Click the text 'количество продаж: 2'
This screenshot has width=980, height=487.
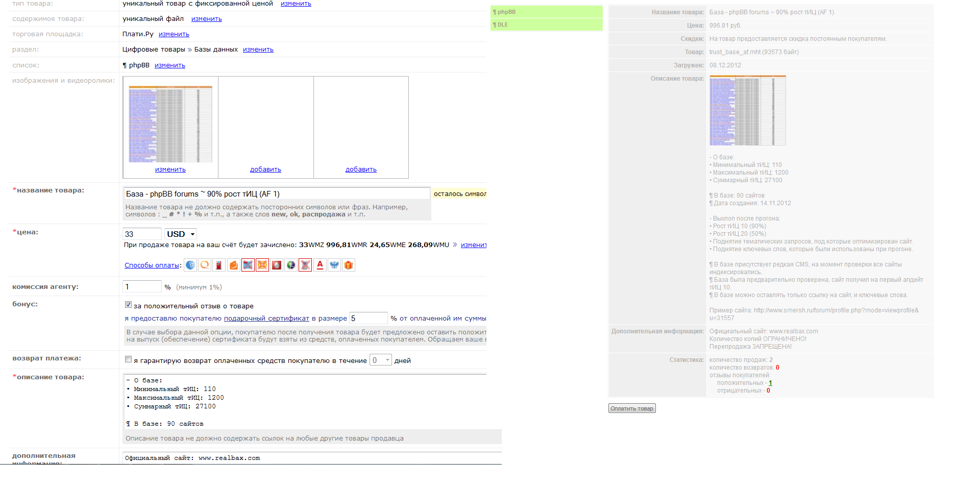coord(741,360)
